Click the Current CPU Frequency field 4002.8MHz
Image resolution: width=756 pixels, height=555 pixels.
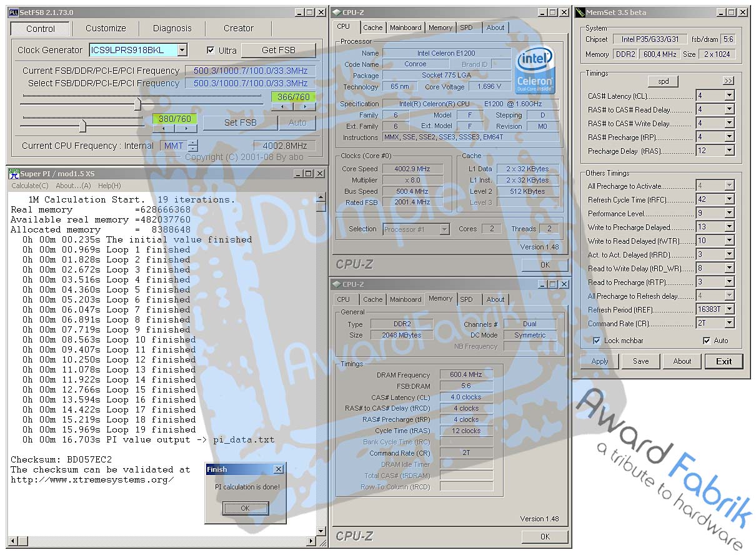[285, 146]
